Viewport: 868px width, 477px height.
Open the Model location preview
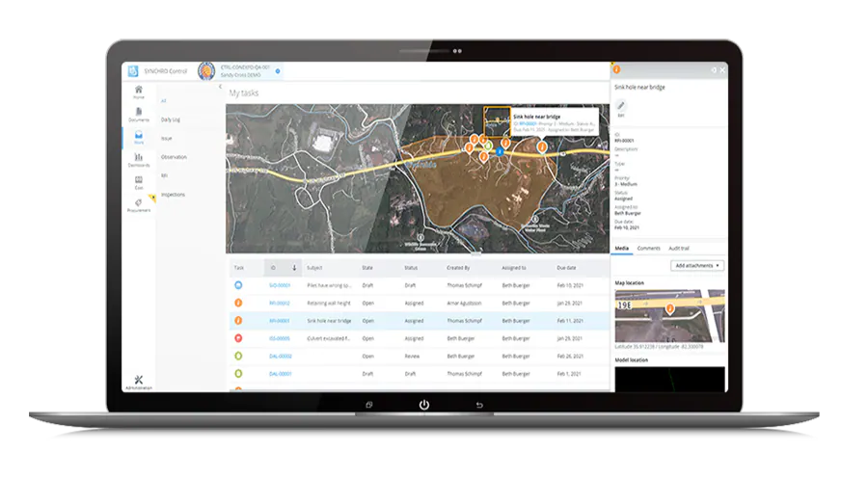670,380
